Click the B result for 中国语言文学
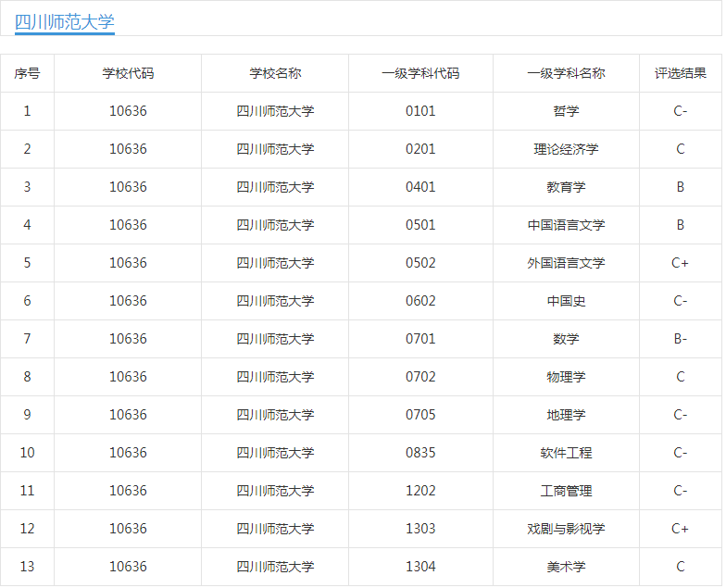Image resolution: width=726 pixels, height=588 pixels. tap(680, 225)
